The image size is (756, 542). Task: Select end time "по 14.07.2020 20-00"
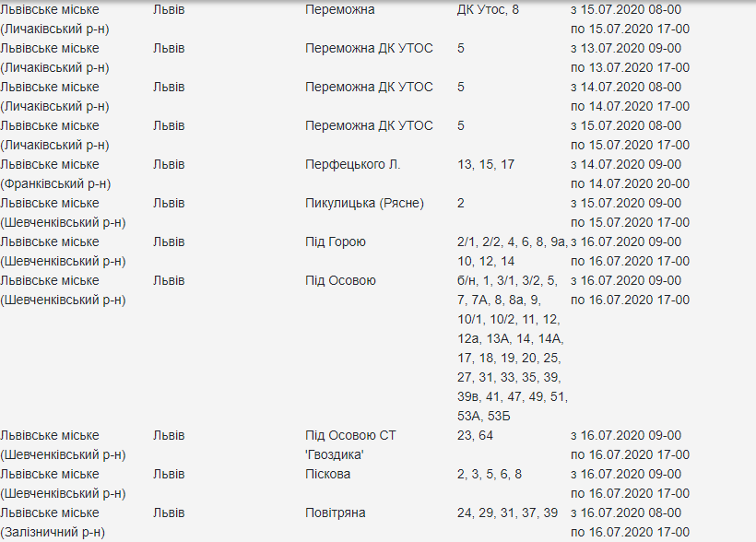[x=630, y=183]
